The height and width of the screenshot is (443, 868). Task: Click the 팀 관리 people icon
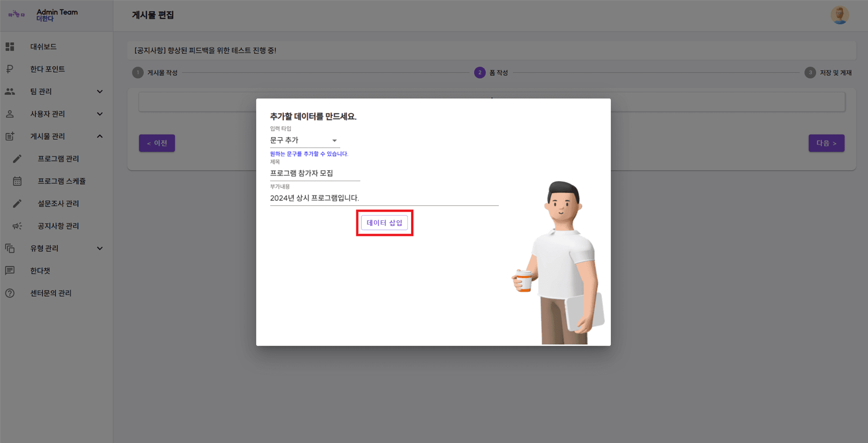tap(10, 91)
